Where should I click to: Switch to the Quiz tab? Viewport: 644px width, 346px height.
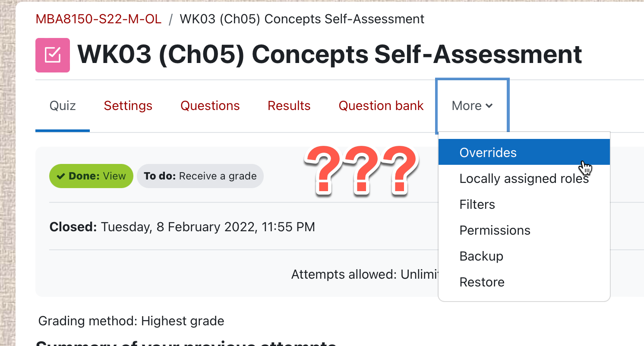[x=63, y=106]
